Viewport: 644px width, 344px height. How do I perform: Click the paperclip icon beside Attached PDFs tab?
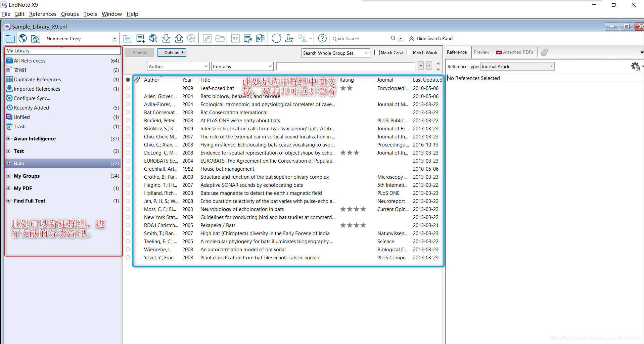click(545, 52)
